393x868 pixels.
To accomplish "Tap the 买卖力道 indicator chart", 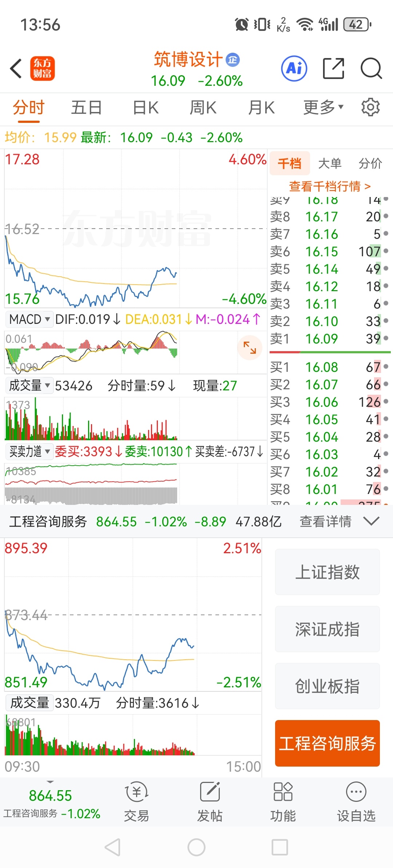I will click(x=135, y=483).
